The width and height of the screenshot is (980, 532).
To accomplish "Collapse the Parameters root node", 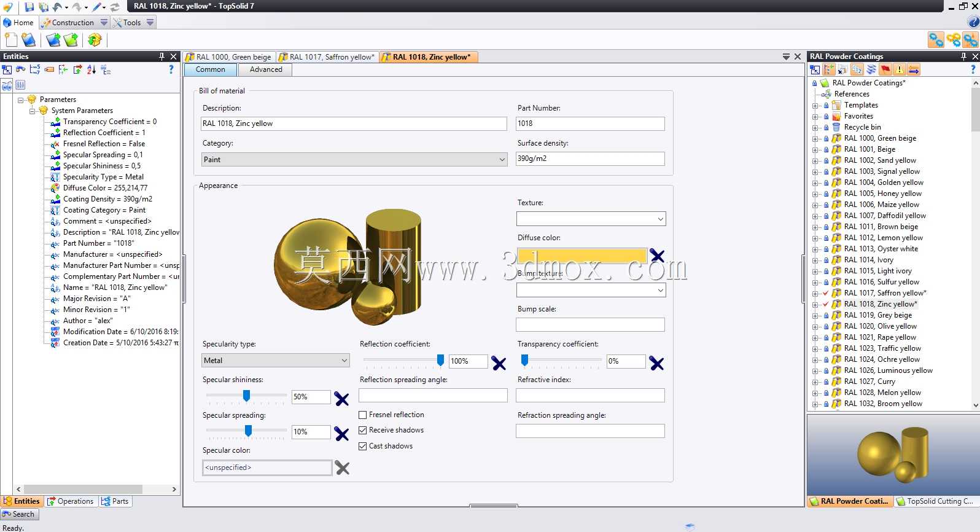I will click(20, 100).
